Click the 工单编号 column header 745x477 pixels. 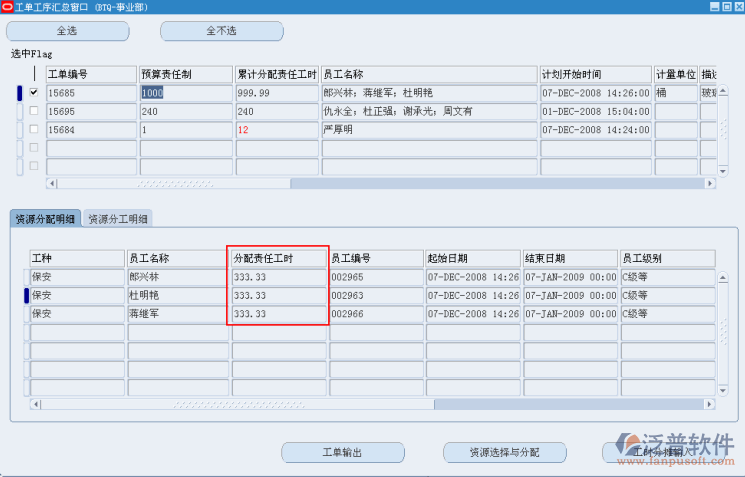coord(91,74)
